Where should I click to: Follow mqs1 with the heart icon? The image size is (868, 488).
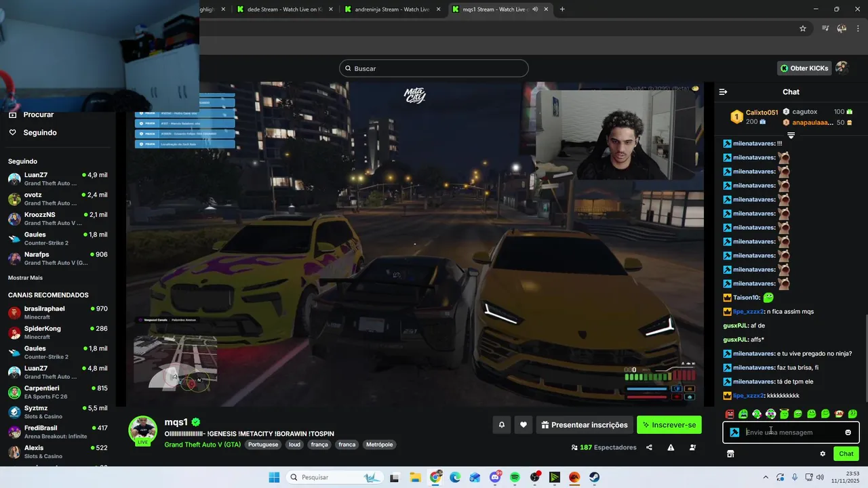tap(524, 425)
